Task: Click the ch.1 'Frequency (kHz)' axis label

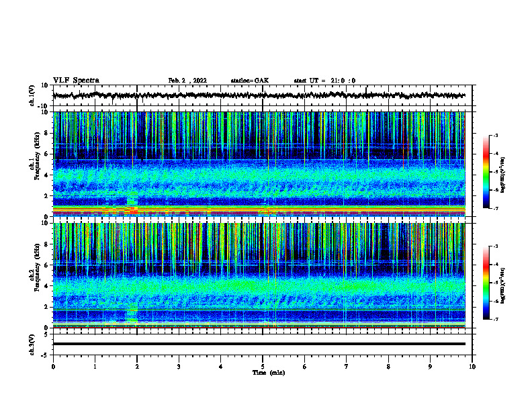Action: click(37, 156)
